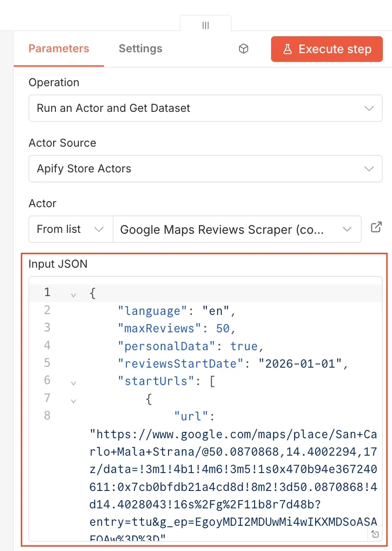Screen dimensions: 392x551
Task: Click line number 1 in the editor gutter
Action: pyautogui.click(x=47, y=292)
